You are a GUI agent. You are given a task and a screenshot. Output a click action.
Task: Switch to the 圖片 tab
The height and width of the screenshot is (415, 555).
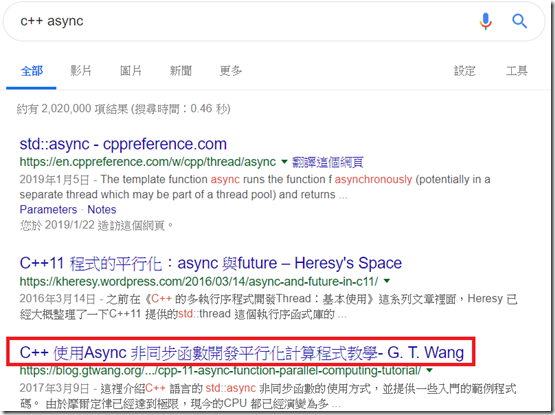pos(131,71)
